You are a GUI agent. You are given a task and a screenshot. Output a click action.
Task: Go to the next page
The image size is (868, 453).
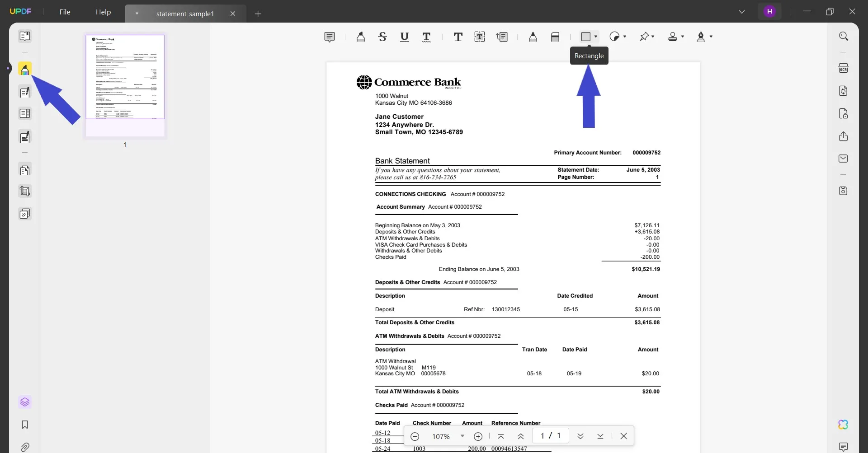click(580, 436)
